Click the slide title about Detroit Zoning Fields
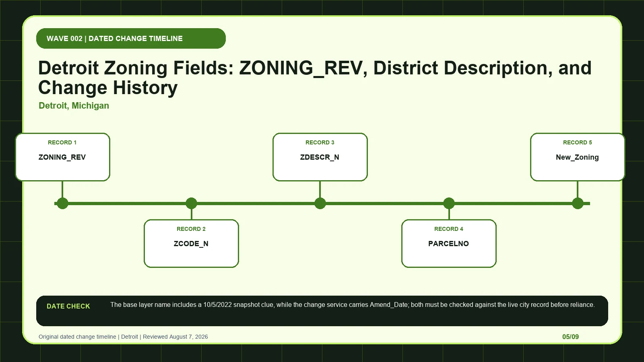The image size is (644, 362). click(315, 78)
